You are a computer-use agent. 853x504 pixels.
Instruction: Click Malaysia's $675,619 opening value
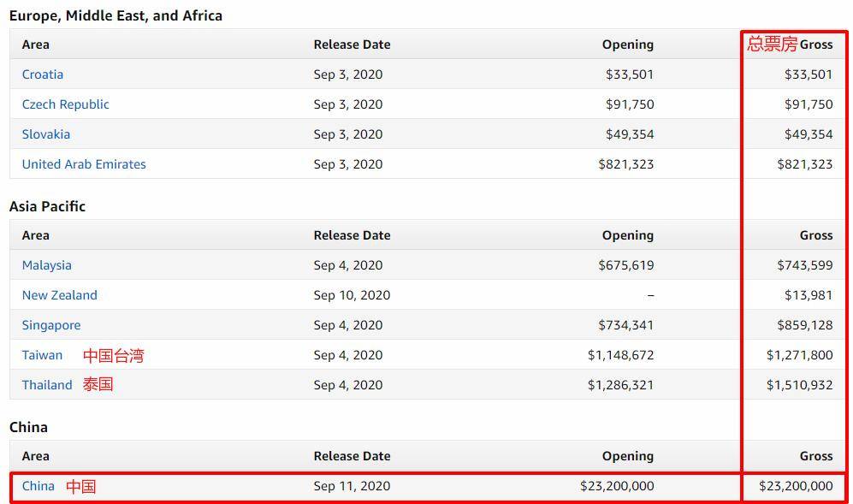click(625, 265)
